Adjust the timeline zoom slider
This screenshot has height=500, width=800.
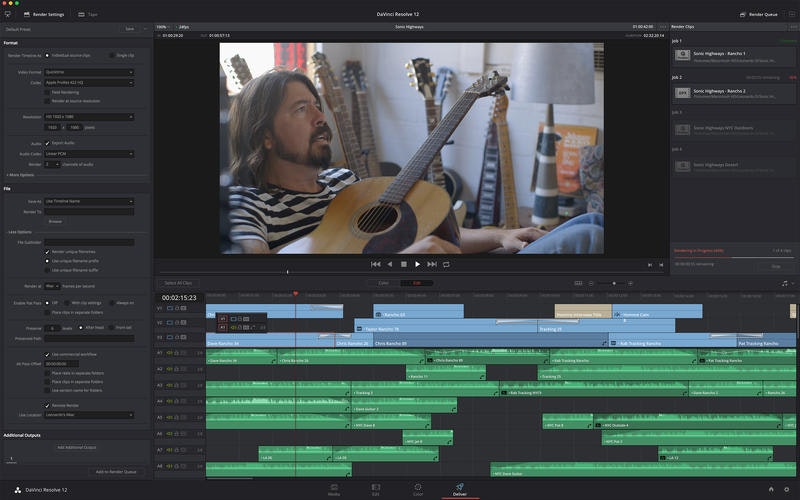pyautogui.click(x=614, y=283)
